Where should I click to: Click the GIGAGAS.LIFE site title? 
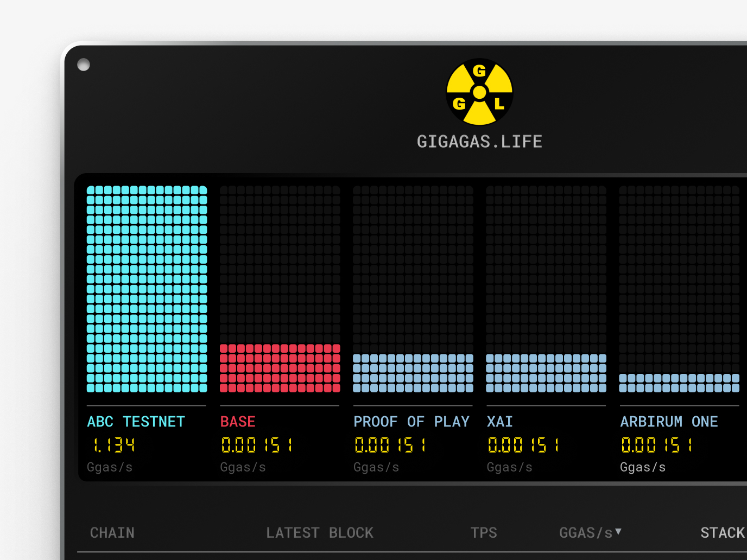[479, 142]
